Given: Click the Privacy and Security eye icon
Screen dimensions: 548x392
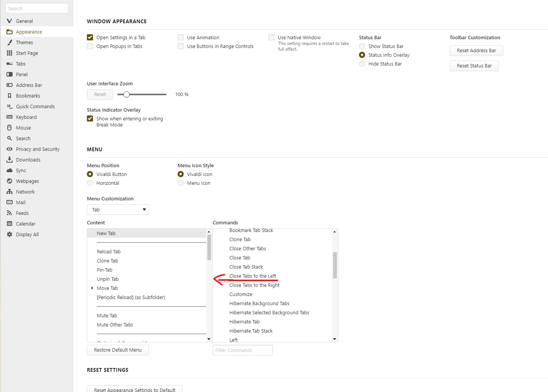Looking at the screenshot, I should pos(10,149).
